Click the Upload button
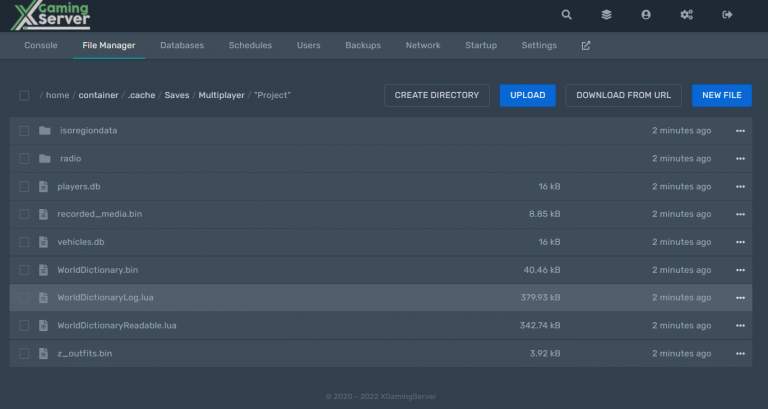The width and height of the screenshot is (768, 409). pyautogui.click(x=527, y=95)
